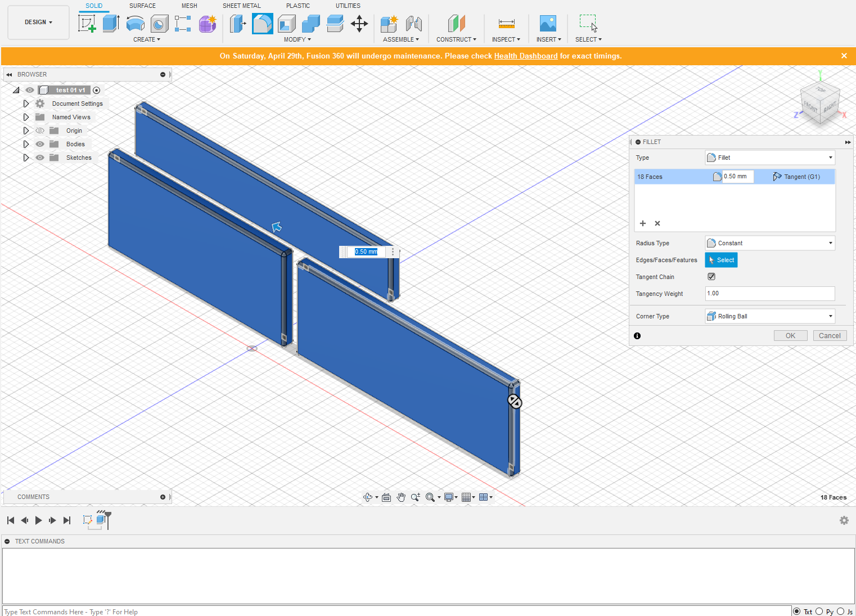Toggle visibility of the Origin folder
This screenshot has width=856, height=616.
[40, 131]
